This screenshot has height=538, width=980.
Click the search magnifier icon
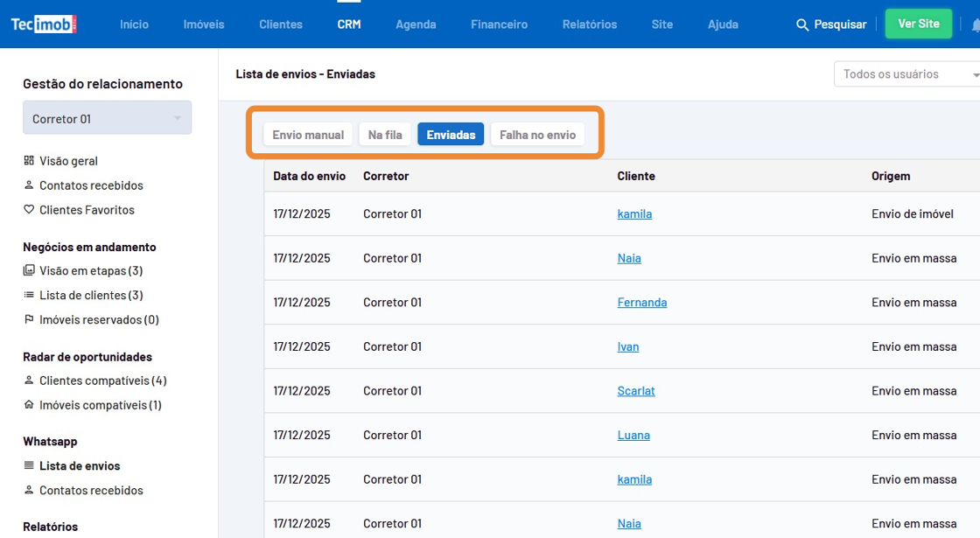(x=802, y=25)
